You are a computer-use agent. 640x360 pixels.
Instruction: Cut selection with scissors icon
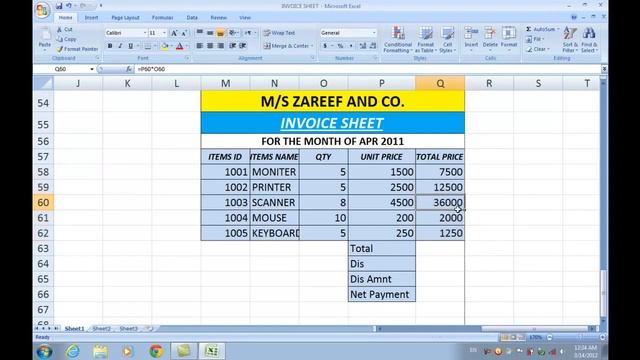(x=64, y=29)
